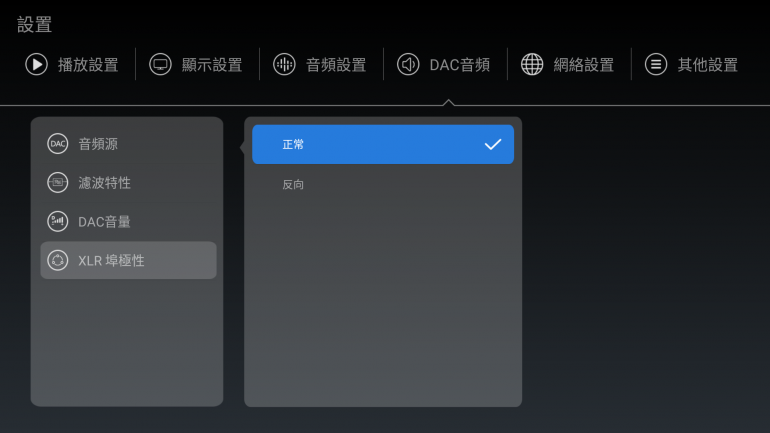Click the filter icon beside 濾波特性
The height and width of the screenshot is (433, 770).
tap(57, 183)
